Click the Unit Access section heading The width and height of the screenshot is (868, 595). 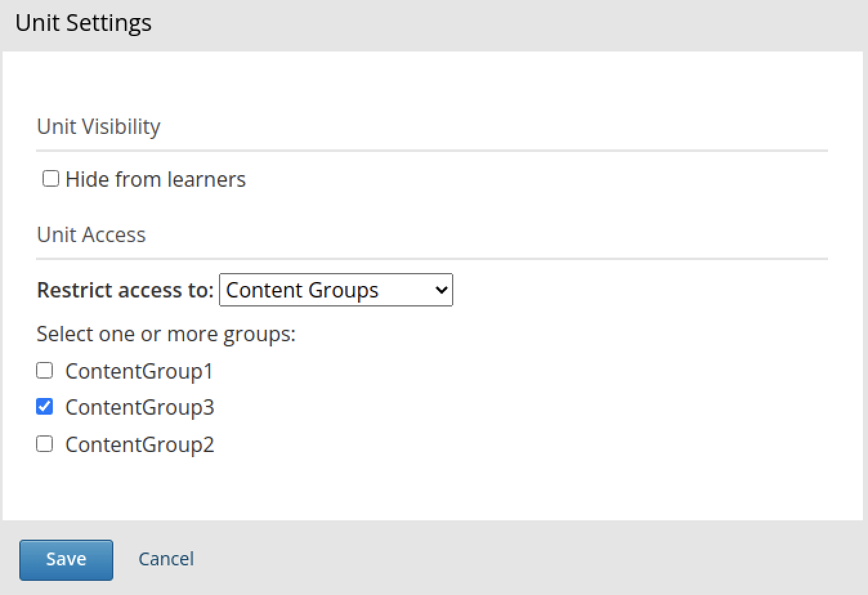coord(91,234)
